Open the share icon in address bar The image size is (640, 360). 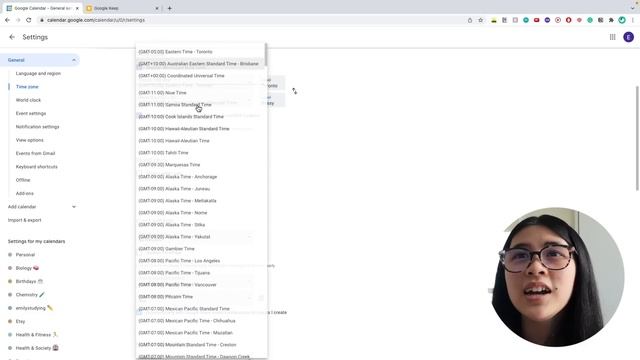tap(470, 20)
